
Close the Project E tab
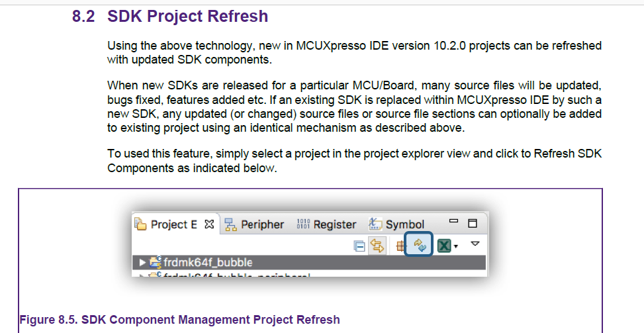tap(209, 224)
